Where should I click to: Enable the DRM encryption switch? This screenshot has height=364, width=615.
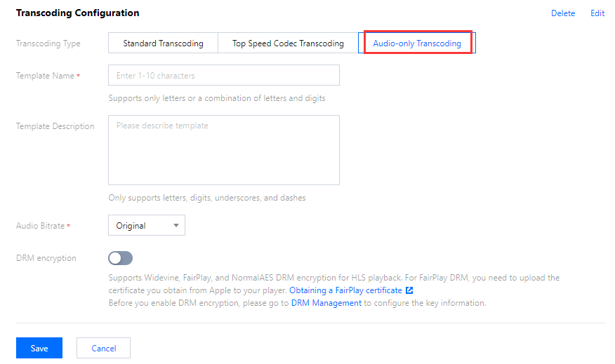click(x=120, y=258)
